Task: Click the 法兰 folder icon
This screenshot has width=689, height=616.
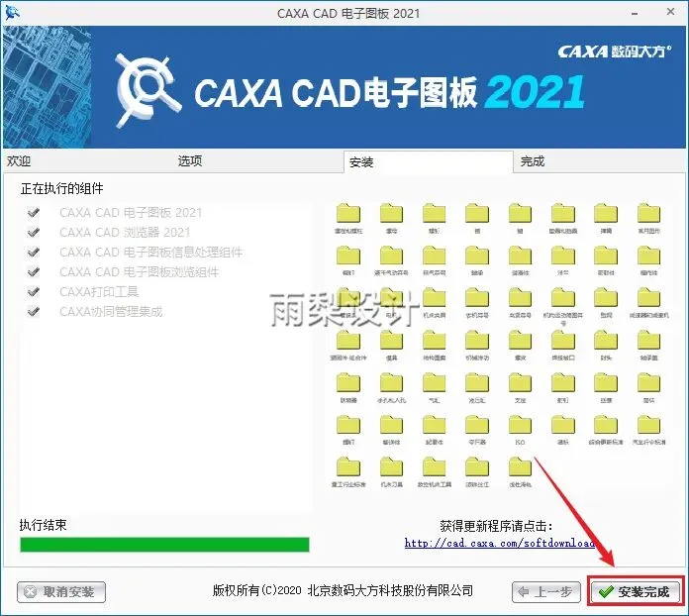Action: [x=563, y=257]
